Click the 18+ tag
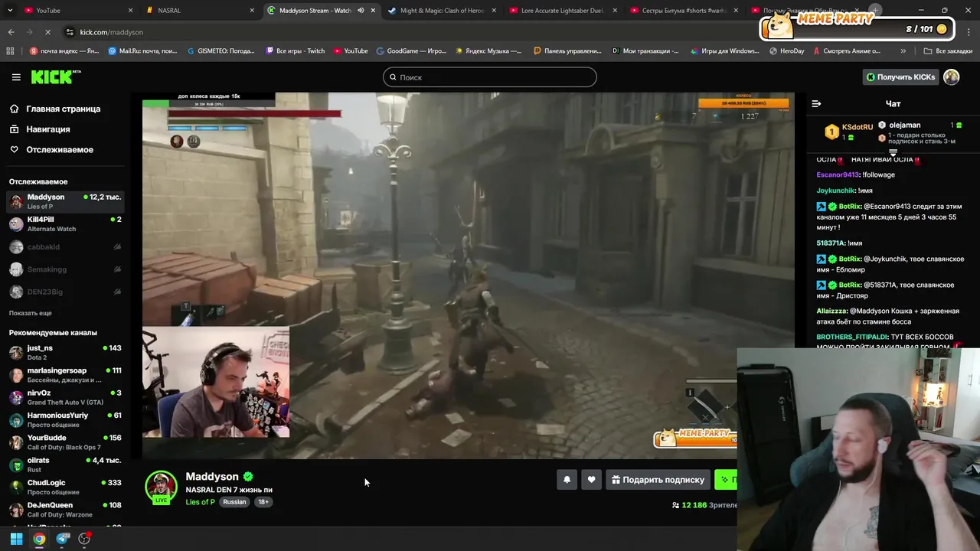The image size is (980, 551). 263,502
